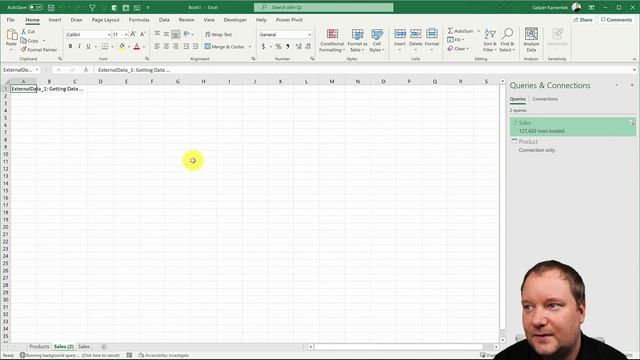Switch to the Products sheet tab
This screenshot has width=640, height=360.
coord(39,347)
